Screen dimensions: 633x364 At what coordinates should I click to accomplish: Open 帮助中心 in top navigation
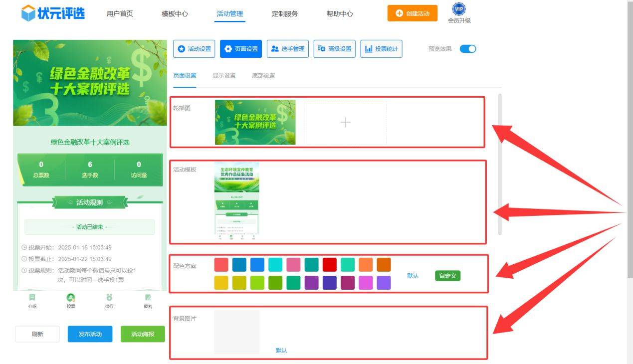[x=340, y=14]
